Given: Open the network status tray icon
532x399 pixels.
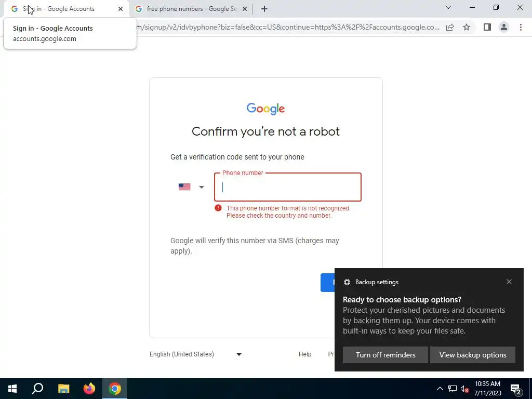Looking at the screenshot, I should pos(453,389).
